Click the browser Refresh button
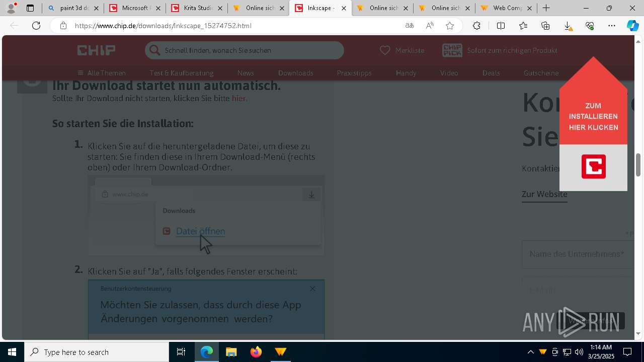The height and width of the screenshot is (362, 644). tap(36, 26)
